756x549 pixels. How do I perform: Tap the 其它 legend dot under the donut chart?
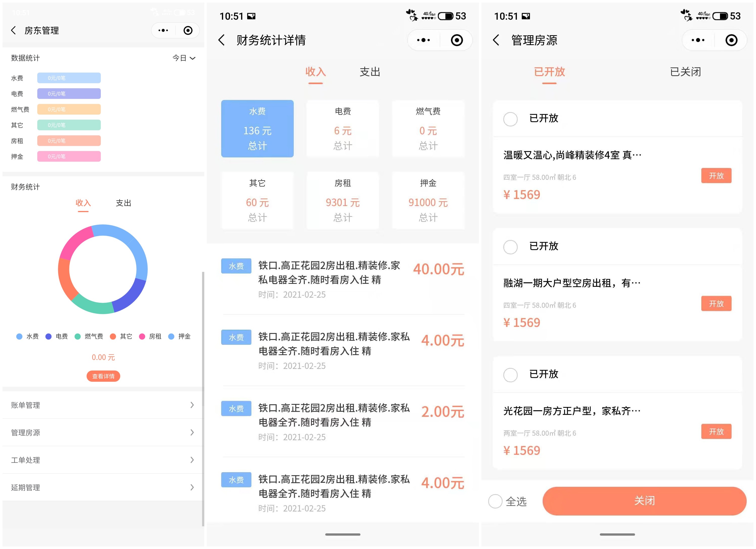[113, 336]
